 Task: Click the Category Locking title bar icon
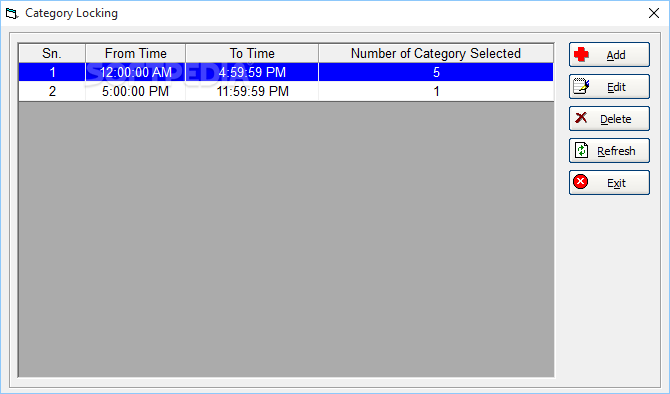pos(12,13)
